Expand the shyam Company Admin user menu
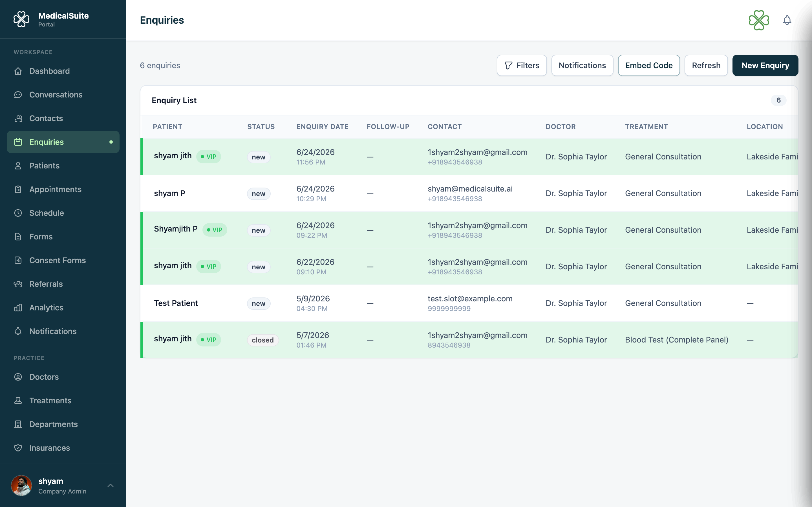The width and height of the screenshot is (812, 507). (x=63, y=486)
